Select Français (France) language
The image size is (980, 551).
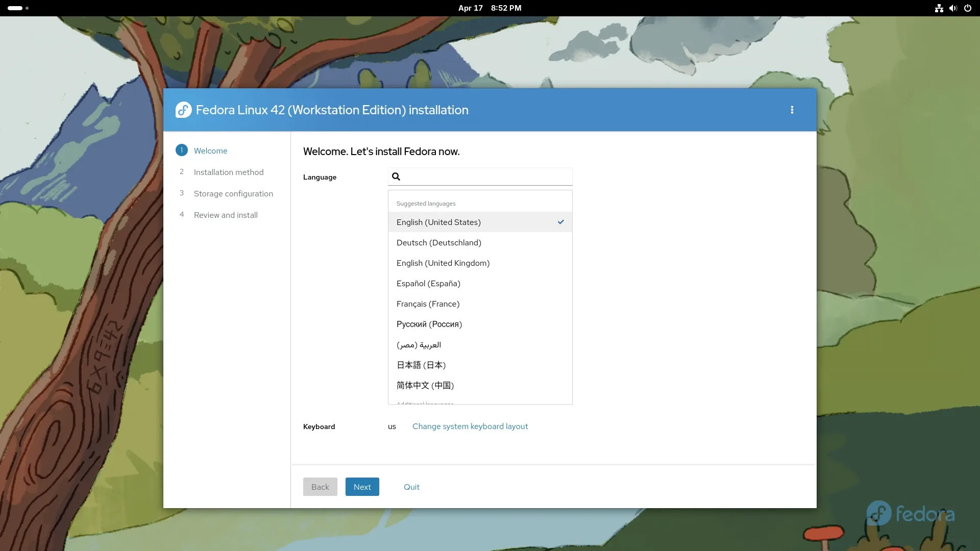(x=480, y=304)
